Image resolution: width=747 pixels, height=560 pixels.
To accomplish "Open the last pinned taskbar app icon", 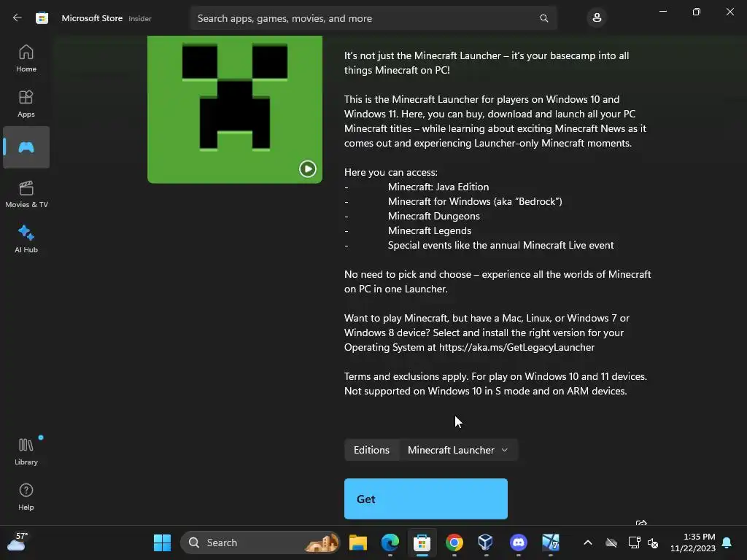I will [551, 542].
